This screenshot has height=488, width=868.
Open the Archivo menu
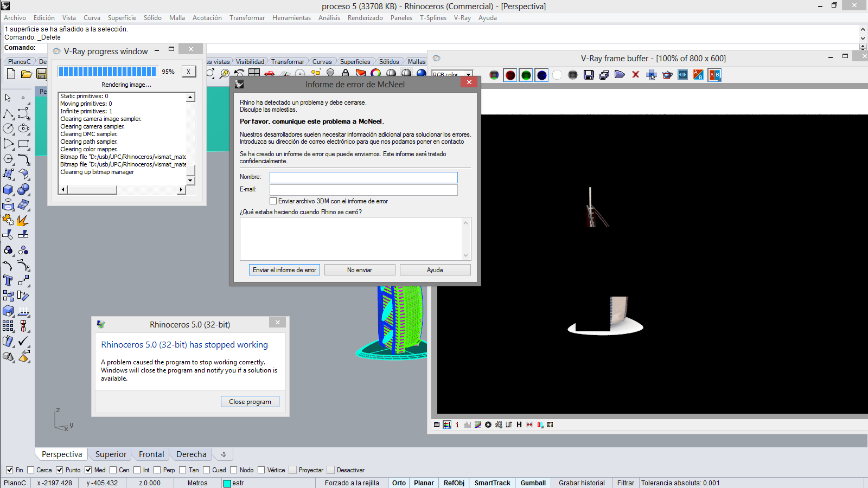(15, 18)
